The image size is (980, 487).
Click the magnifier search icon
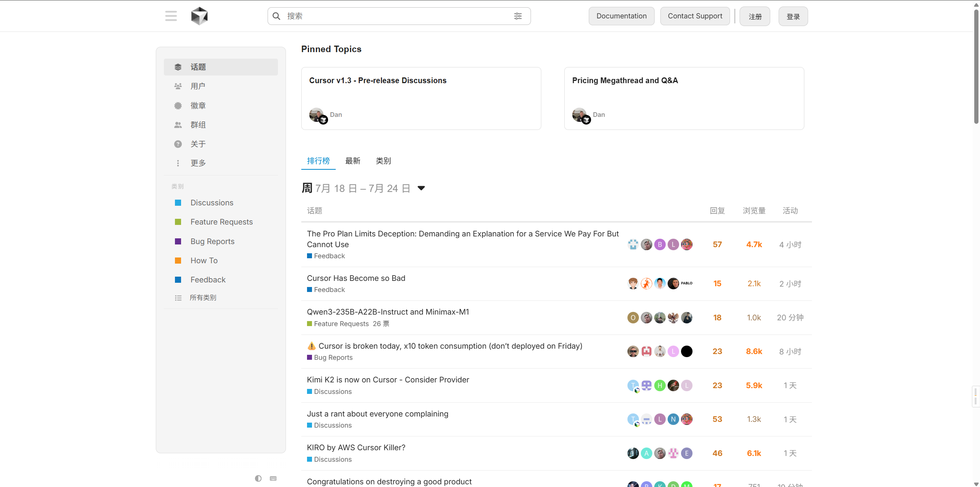(x=276, y=16)
